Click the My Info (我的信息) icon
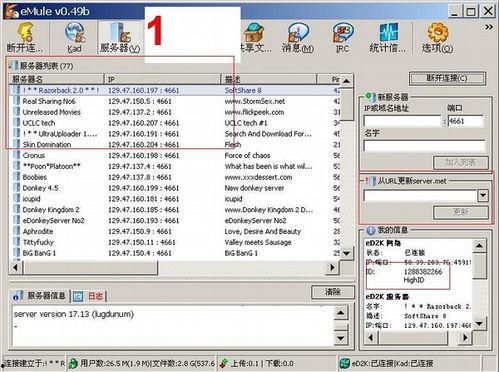Viewport: 499px width, 372px height. 371,230
